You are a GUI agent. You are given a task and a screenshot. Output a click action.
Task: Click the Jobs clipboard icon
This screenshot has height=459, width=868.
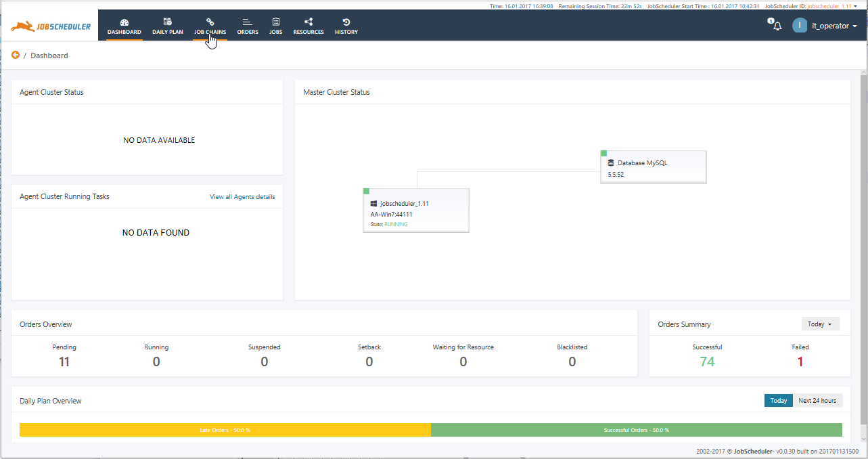[x=275, y=22]
